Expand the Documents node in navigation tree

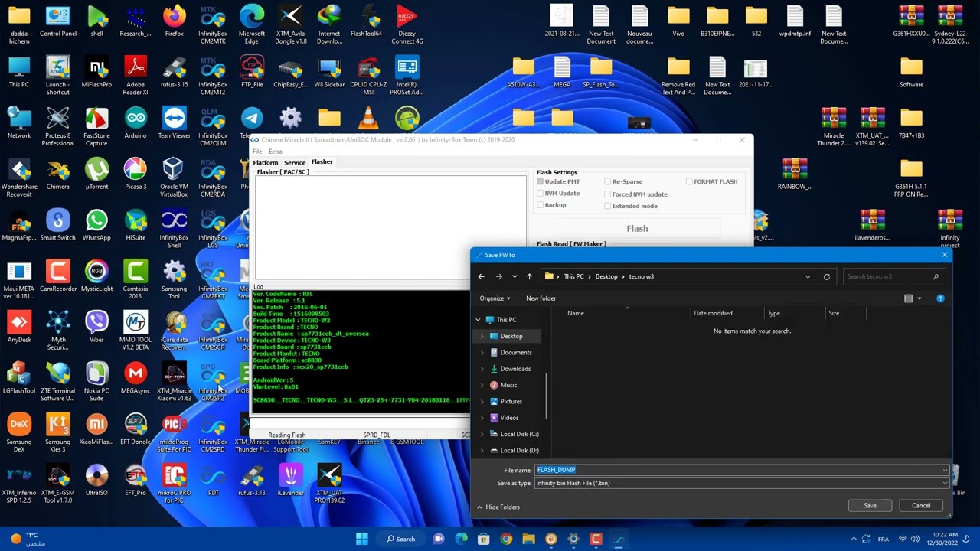click(x=482, y=353)
